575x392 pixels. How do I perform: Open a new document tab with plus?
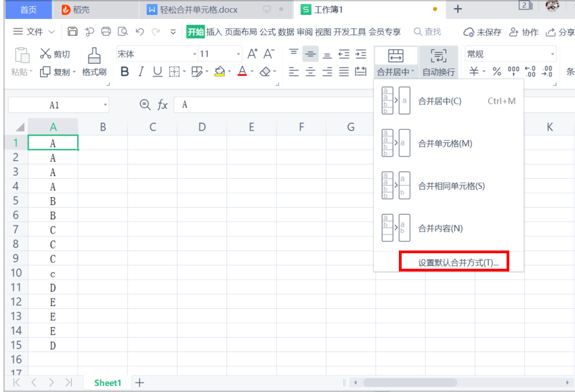click(x=458, y=9)
